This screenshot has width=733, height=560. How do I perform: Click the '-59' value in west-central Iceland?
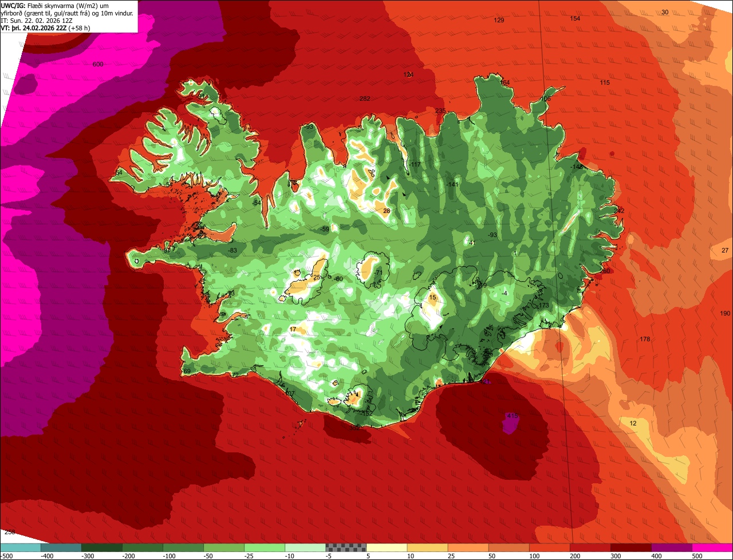[325, 228]
